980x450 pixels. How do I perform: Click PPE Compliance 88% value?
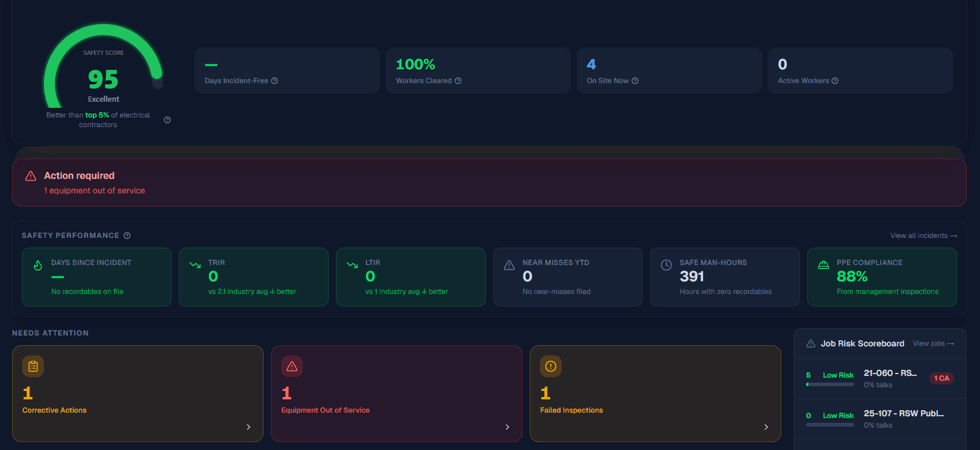pos(852,277)
